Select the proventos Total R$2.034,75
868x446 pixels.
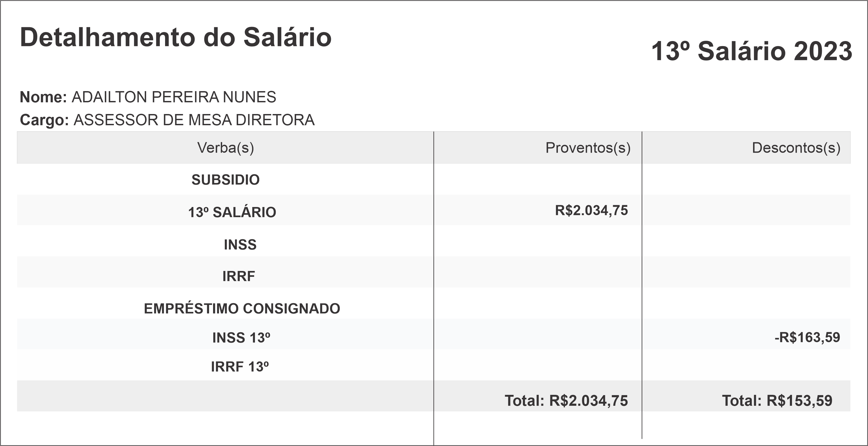566,400
